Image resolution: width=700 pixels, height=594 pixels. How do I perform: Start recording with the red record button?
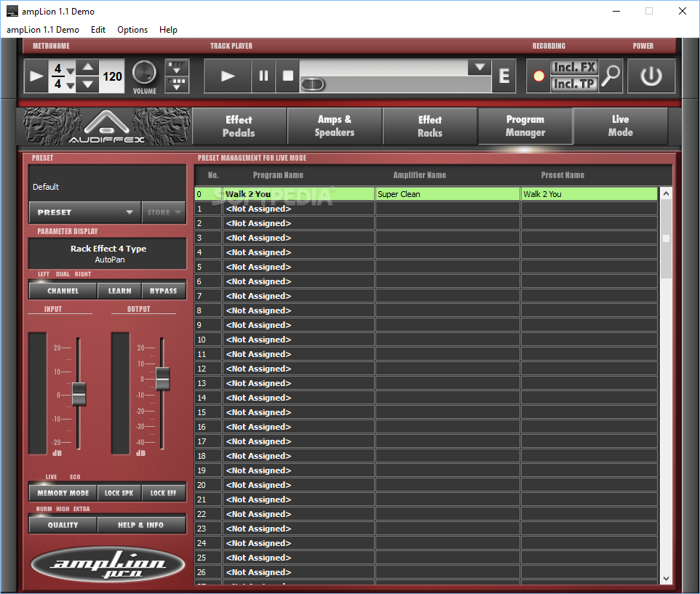pyautogui.click(x=539, y=76)
